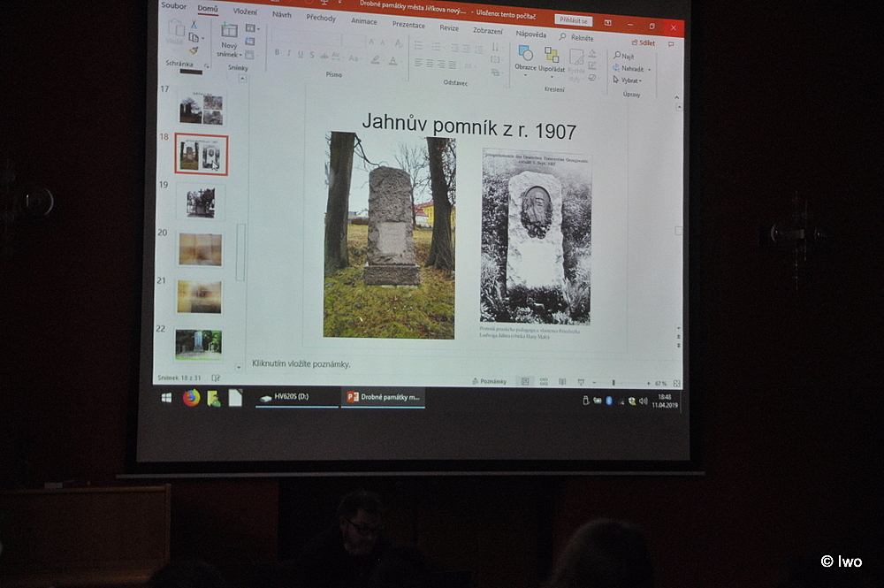
Task: Select slide 19 thumbnail
Action: pyautogui.click(x=201, y=202)
